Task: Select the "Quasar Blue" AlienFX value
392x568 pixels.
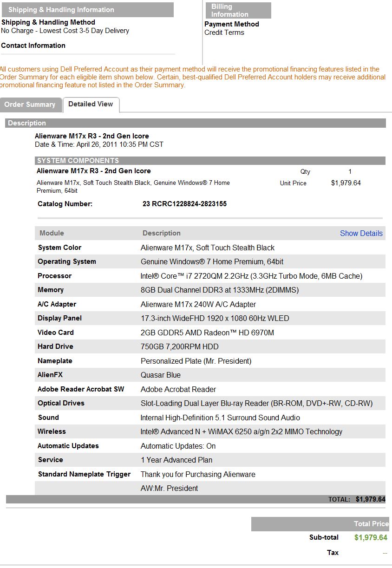Action: coord(161,375)
